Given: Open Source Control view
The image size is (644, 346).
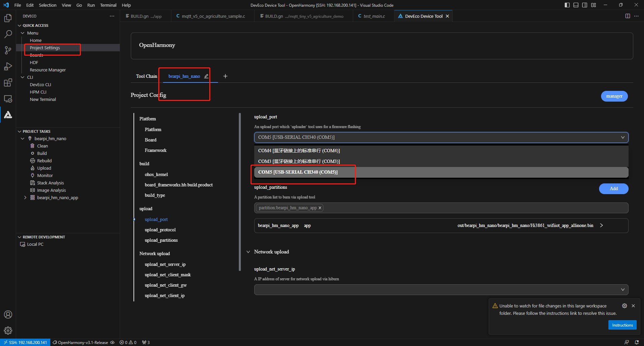Looking at the screenshot, I should (8, 50).
